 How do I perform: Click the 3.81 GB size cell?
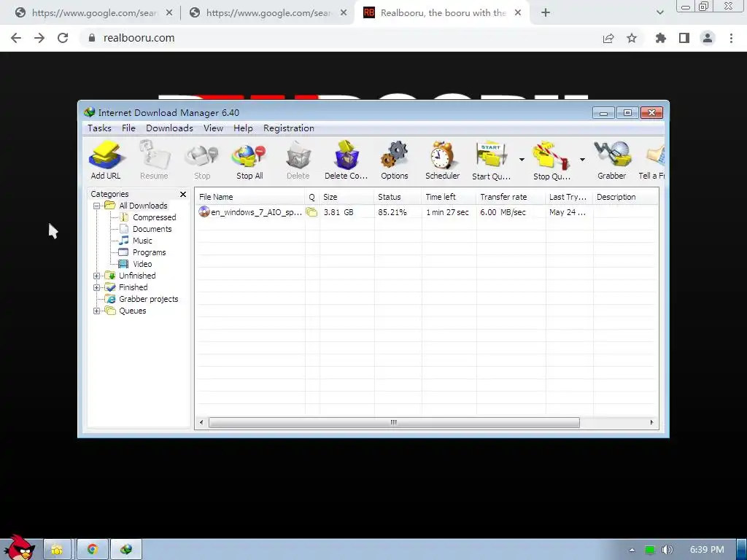pyautogui.click(x=338, y=212)
